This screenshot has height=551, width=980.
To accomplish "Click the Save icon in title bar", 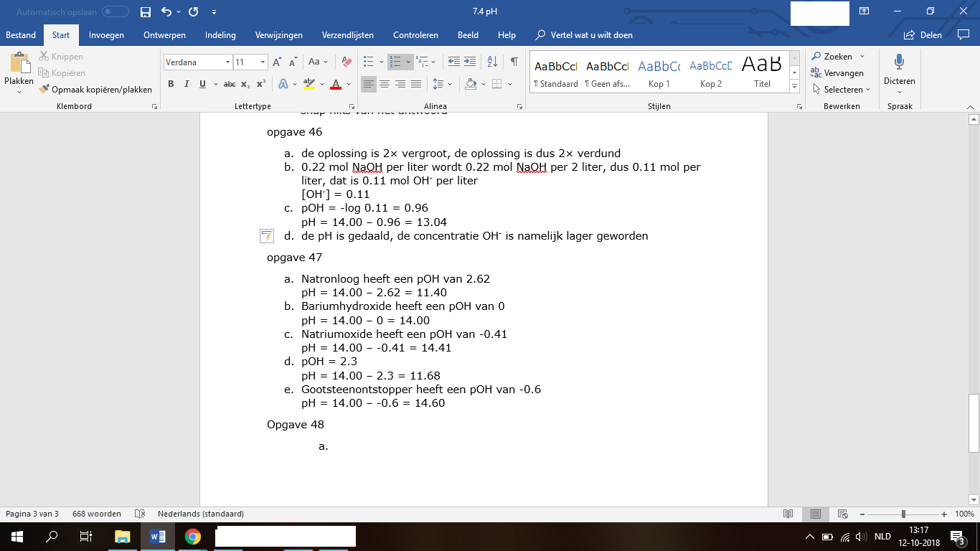I will 146,12.
